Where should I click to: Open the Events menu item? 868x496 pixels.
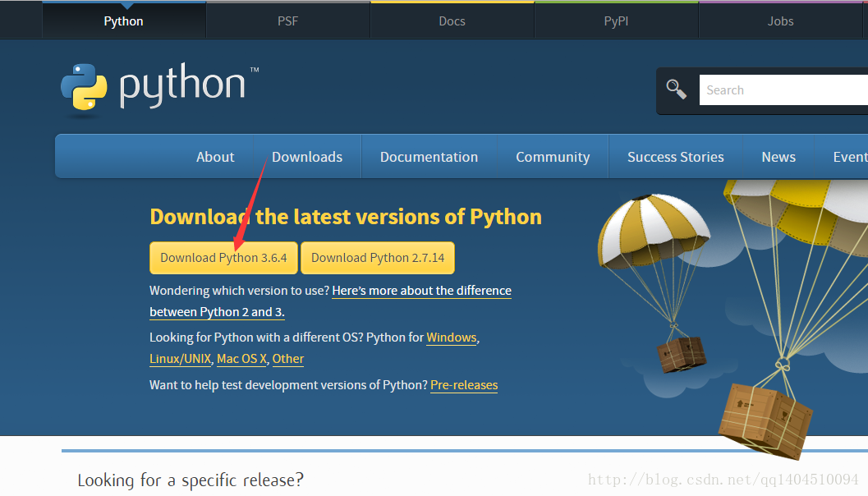[850, 157]
